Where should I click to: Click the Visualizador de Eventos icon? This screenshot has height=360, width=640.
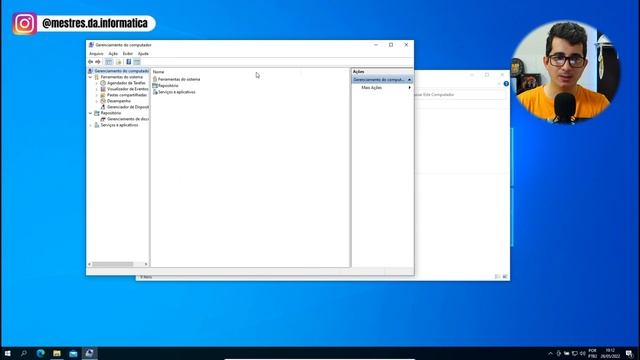click(x=103, y=89)
